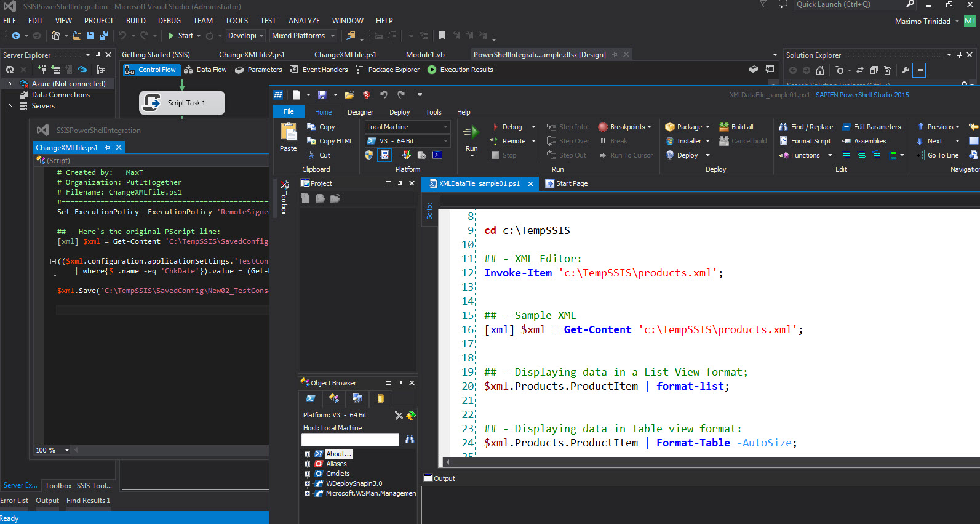Open the Module1.vb document tab
This screenshot has width=980, height=524.
(x=425, y=55)
